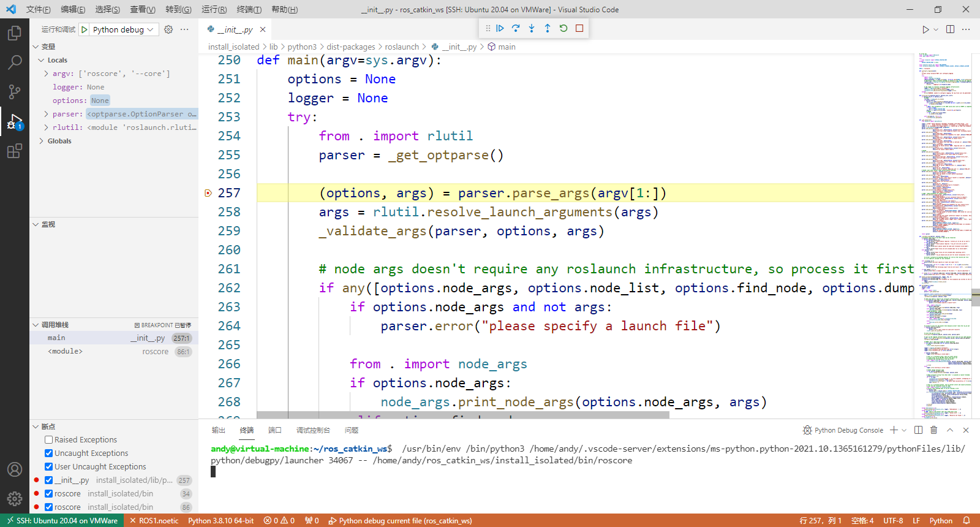Image resolution: width=980 pixels, height=527 pixels.
Task: Click SSH: Ubuntu 20.04 remote indicator
Action: click(x=62, y=521)
